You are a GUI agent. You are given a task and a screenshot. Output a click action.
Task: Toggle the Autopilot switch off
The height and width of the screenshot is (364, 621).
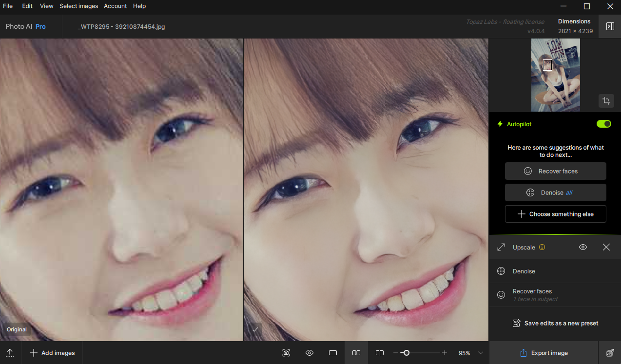(x=603, y=124)
